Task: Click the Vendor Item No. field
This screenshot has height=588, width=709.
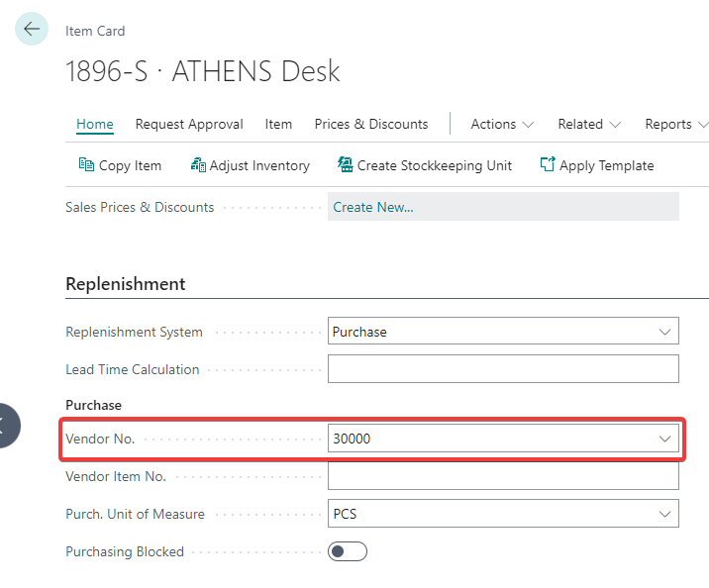Action: [x=503, y=476]
